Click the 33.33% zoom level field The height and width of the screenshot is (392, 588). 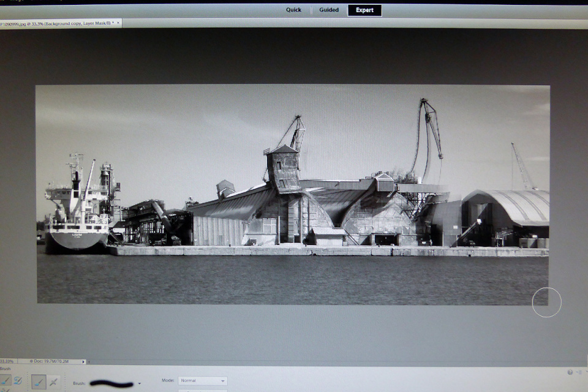pos(7,361)
